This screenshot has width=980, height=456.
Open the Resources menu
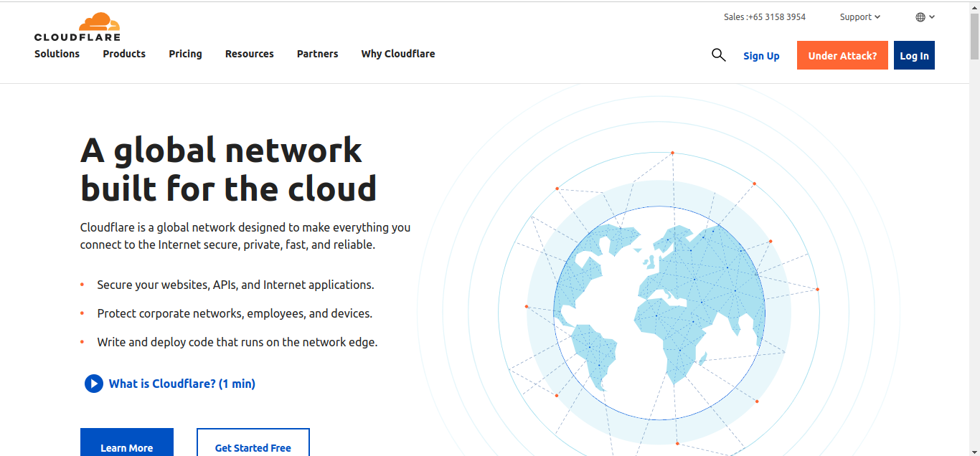250,54
